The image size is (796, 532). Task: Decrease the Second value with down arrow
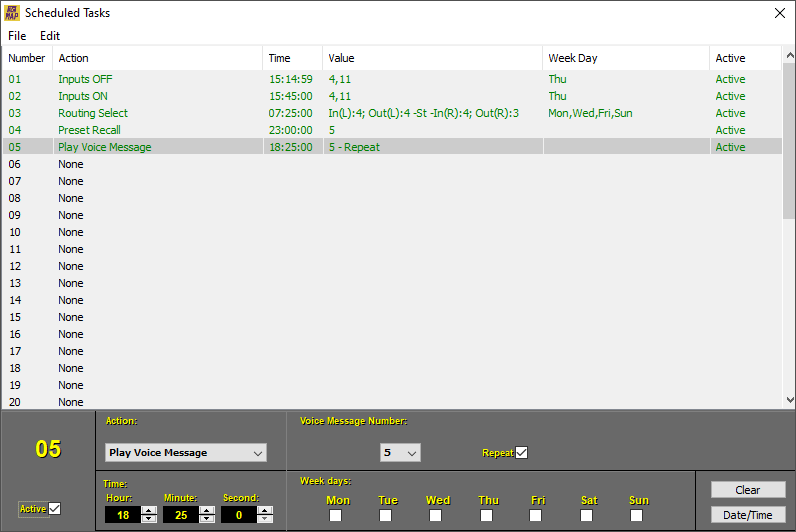point(265,519)
